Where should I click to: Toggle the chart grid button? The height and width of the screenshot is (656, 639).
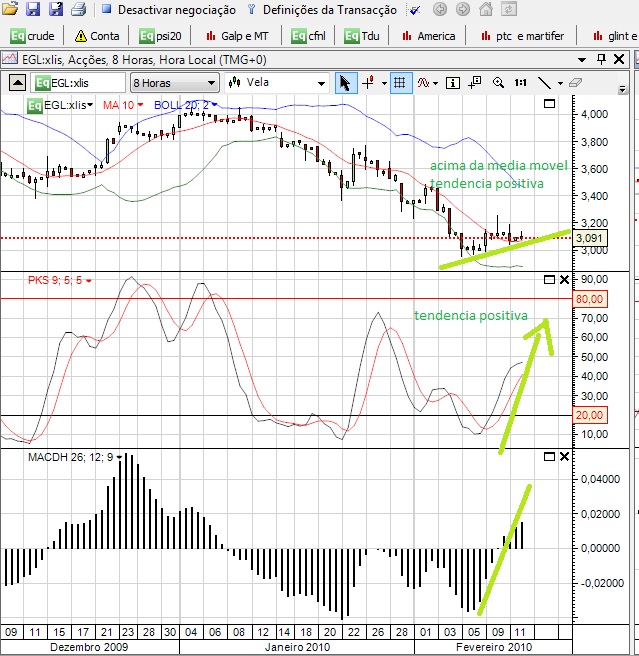[x=400, y=83]
